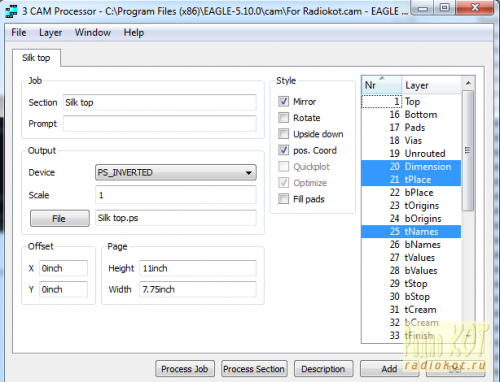
Task: Maximize the CAM Processor window
Action: coord(445,8)
